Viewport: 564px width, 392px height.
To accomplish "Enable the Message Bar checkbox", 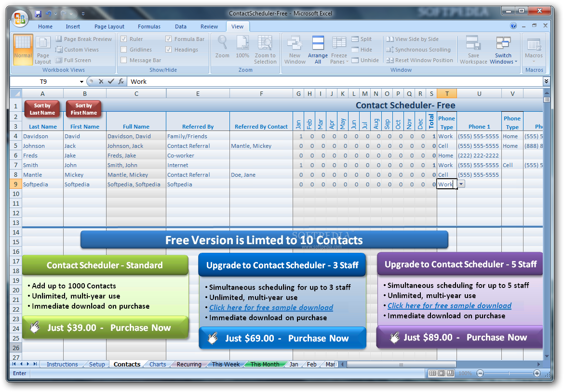I will 124,60.
